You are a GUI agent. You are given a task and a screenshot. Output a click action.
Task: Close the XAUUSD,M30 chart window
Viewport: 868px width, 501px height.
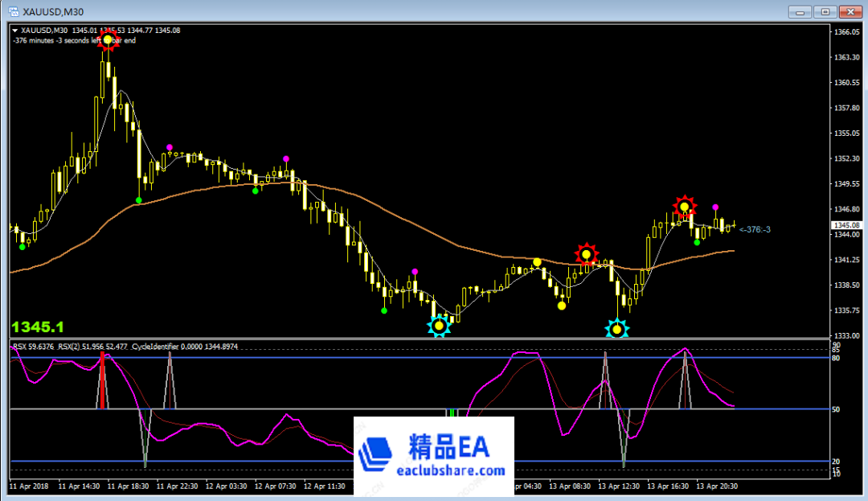pos(849,12)
